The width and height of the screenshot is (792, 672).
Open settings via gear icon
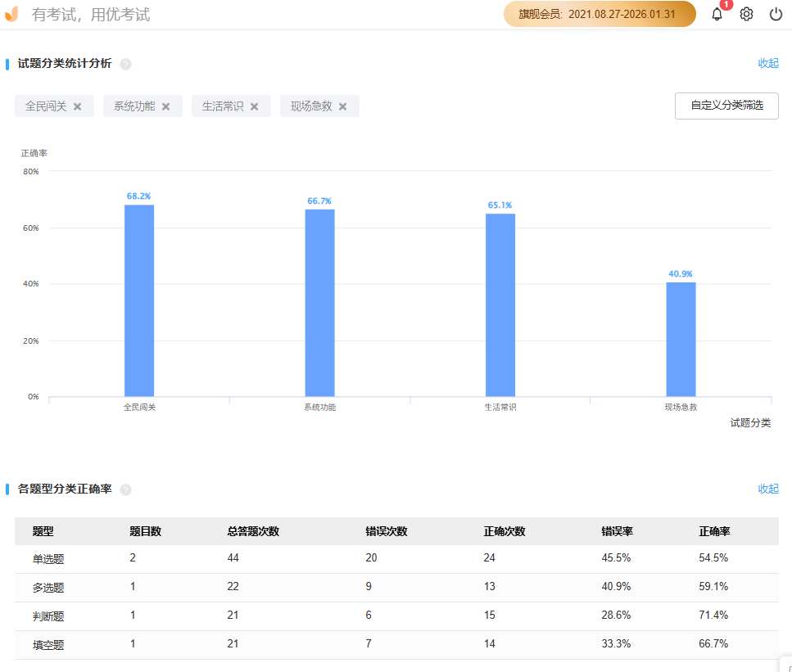(x=746, y=14)
